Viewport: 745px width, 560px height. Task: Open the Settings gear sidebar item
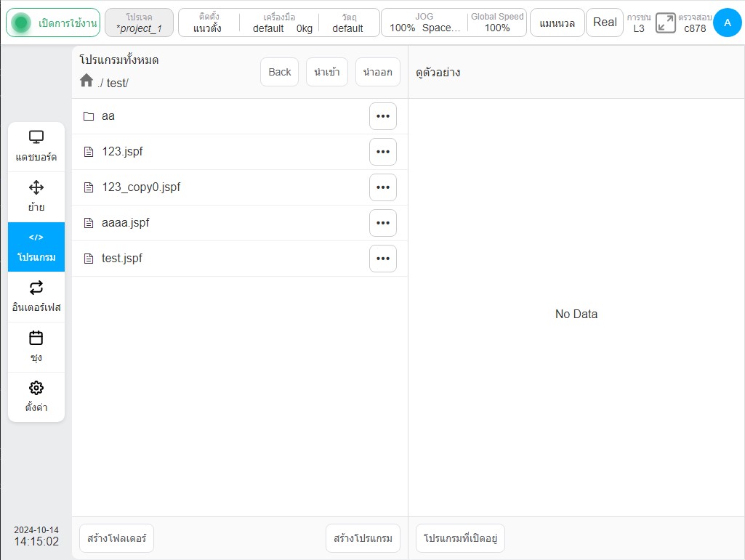[36, 397]
